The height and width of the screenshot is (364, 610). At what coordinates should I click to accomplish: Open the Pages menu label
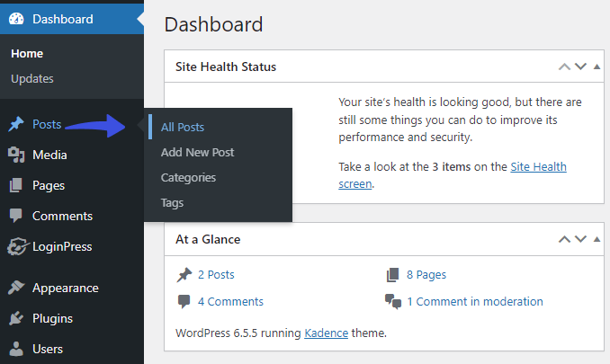click(49, 186)
